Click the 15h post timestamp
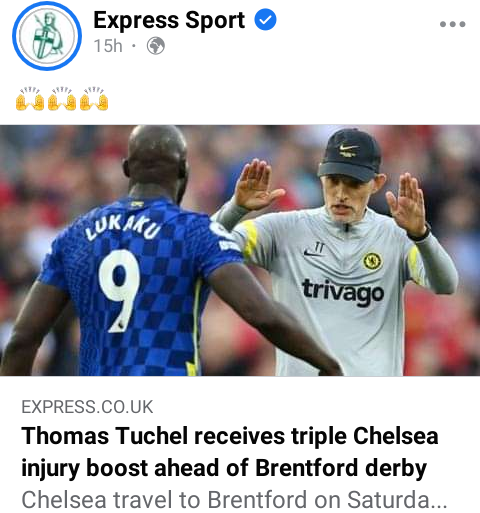 click(108, 46)
